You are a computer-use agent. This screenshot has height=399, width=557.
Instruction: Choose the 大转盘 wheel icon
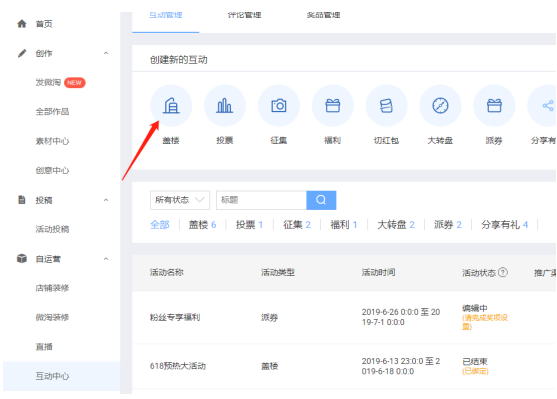click(x=440, y=106)
